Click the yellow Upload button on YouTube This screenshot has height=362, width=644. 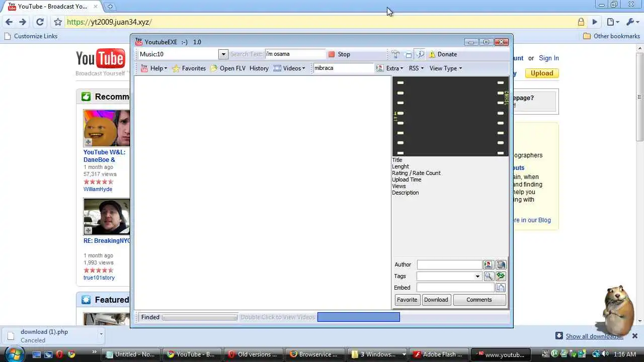click(542, 73)
